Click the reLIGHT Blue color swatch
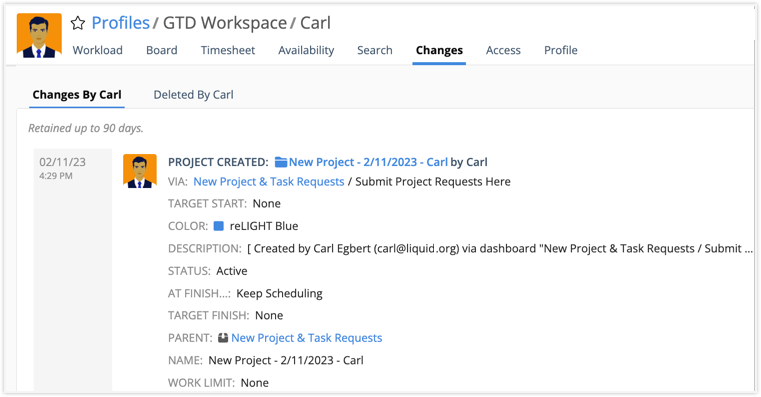This screenshot has height=397, width=761. click(219, 226)
